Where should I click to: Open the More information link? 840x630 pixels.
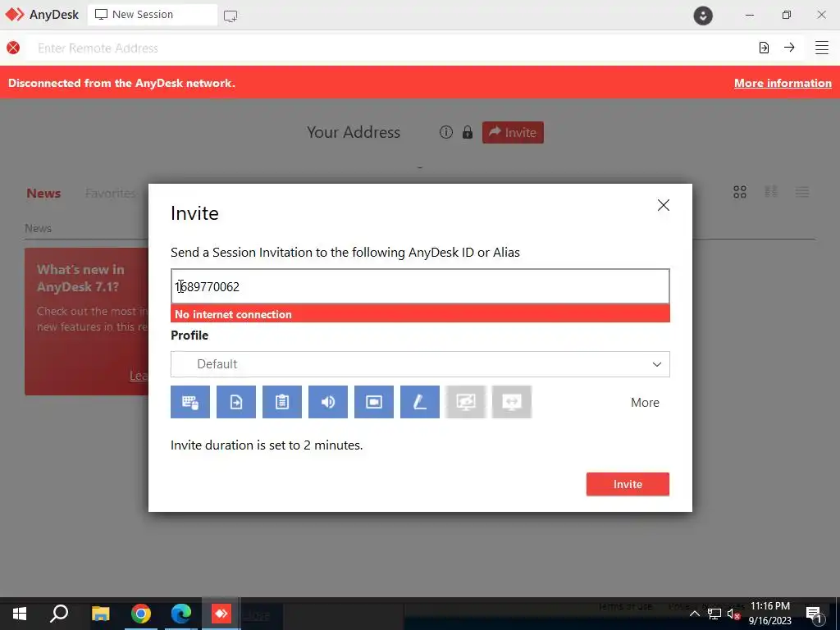point(783,83)
